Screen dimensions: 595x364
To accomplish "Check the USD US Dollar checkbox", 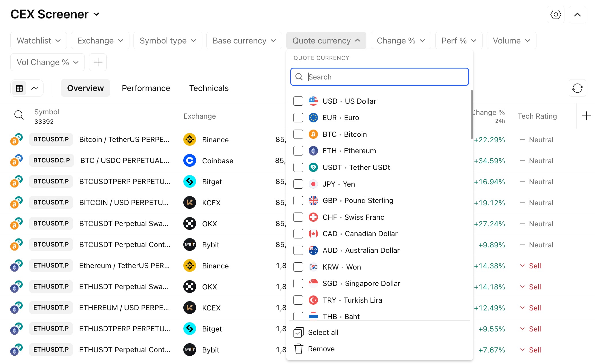I will [298, 101].
